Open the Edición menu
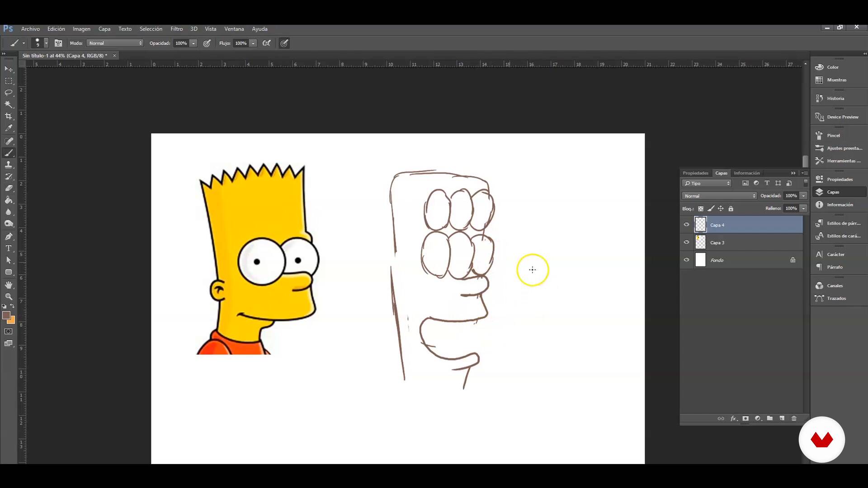 click(56, 28)
